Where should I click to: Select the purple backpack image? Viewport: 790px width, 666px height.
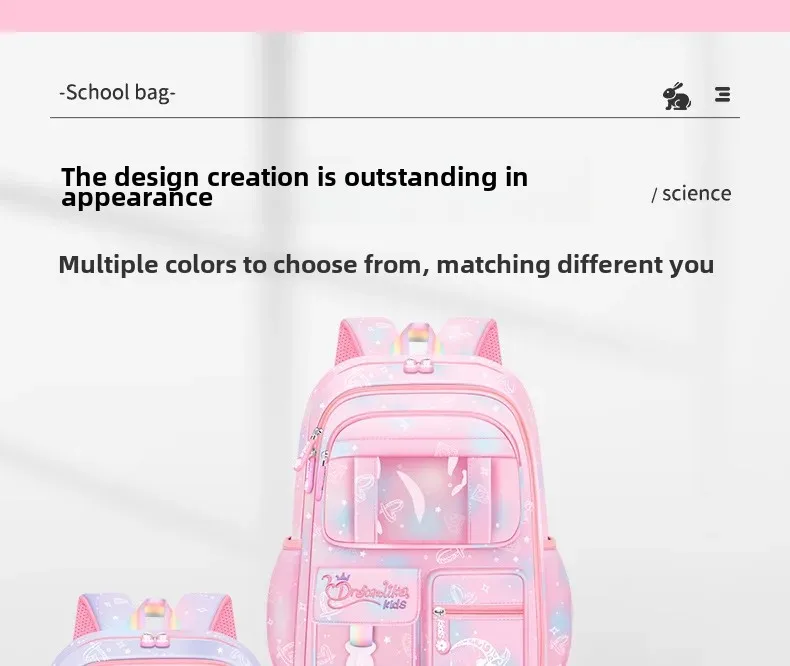(x=154, y=630)
